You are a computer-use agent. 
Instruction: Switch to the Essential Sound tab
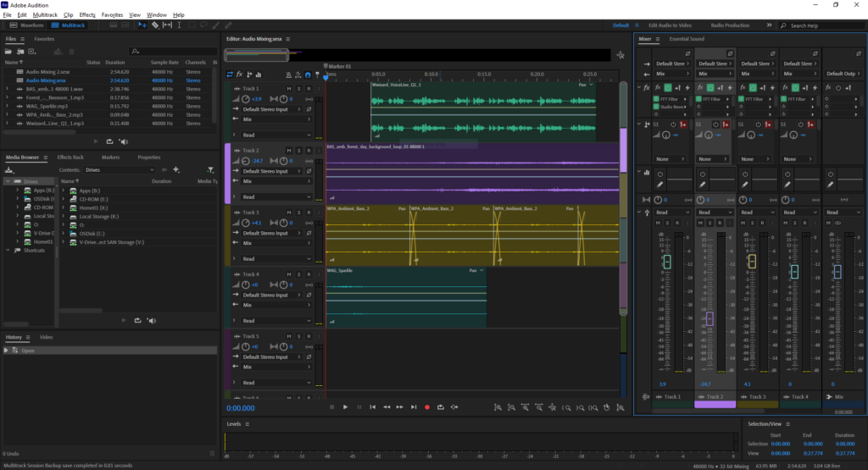click(686, 39)
